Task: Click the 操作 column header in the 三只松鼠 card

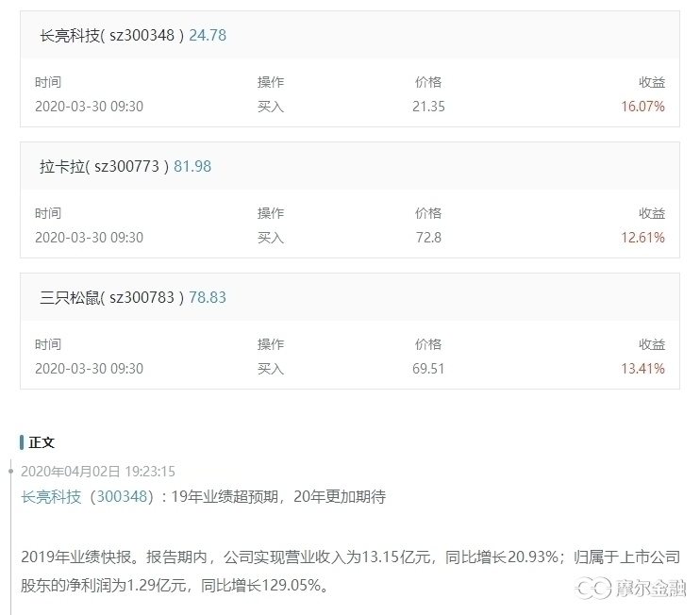Action: (x=271, y=344)
